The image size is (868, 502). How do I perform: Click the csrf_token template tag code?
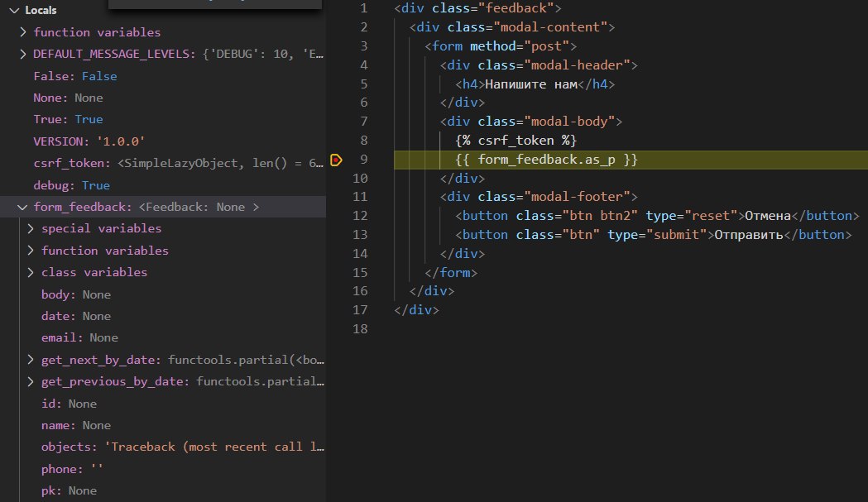516,141
